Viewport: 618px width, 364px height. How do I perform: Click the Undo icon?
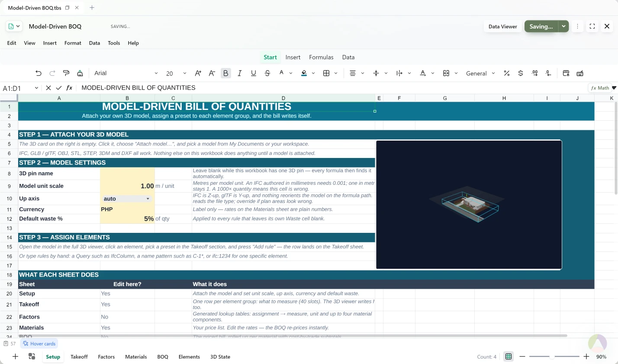click(39, 73)
